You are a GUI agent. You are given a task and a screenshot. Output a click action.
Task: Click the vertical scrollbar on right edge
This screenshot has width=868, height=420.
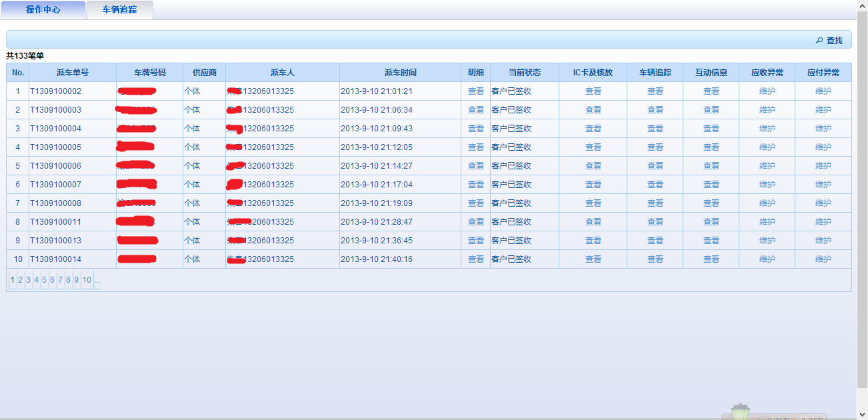[862, 200]
